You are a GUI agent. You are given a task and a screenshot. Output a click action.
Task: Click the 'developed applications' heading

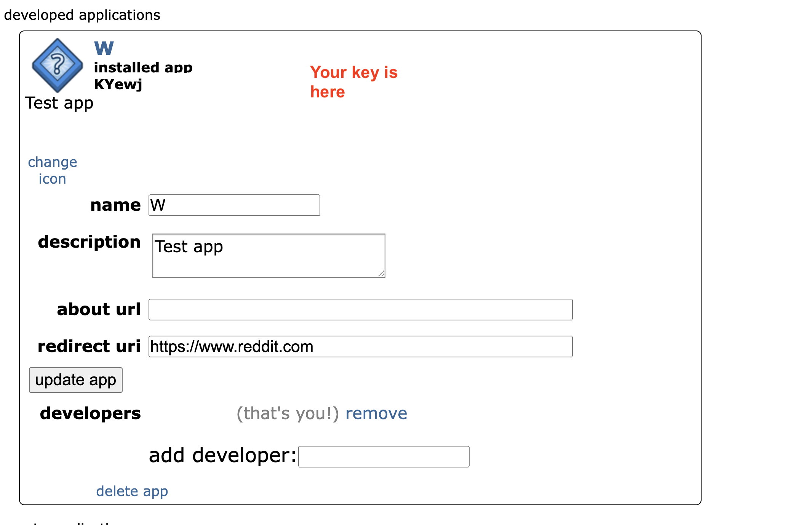(x=82, y=15)
